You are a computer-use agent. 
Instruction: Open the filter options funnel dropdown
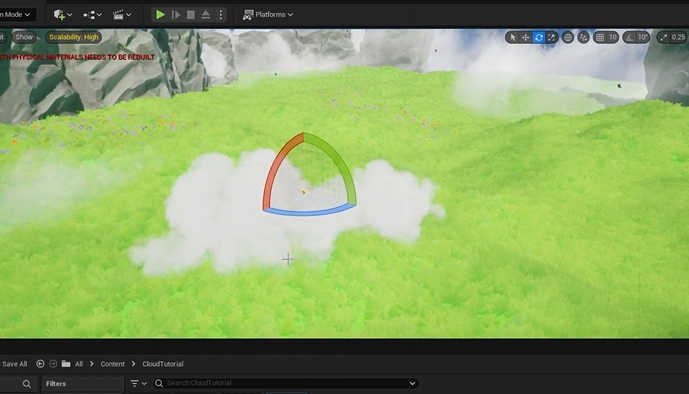click(138, 383)
